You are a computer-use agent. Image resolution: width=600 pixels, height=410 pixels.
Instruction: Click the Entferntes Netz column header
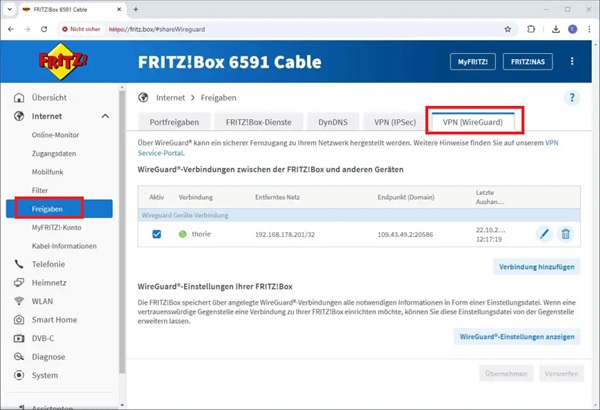point(277,197)
